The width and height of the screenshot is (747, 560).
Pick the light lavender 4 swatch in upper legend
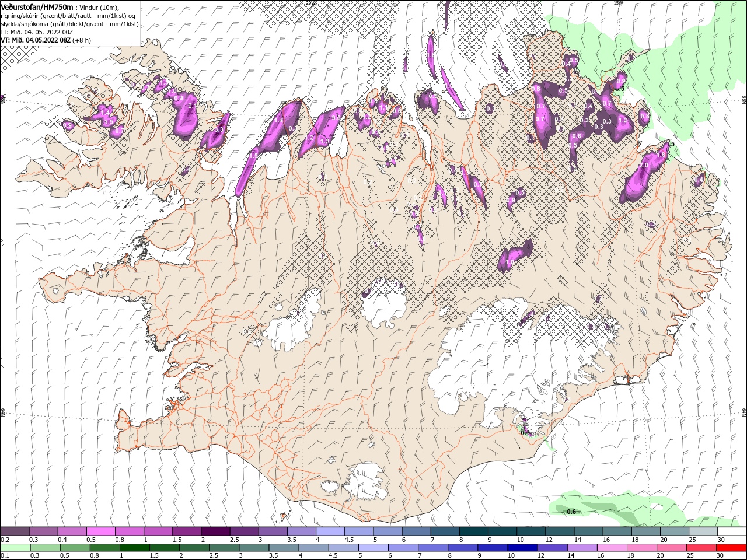click(329, 531)
